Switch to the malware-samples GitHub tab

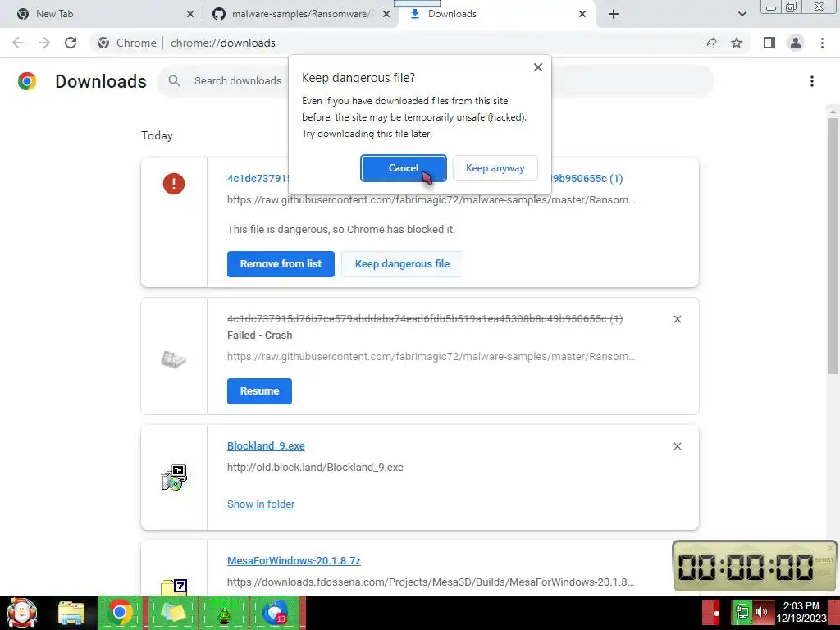click(300, 14)
